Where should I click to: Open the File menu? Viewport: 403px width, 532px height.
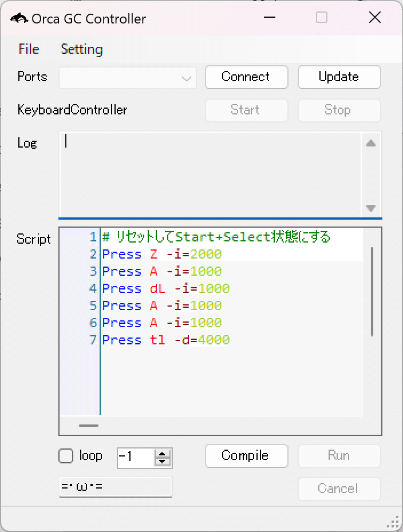(x=29, y=49)
